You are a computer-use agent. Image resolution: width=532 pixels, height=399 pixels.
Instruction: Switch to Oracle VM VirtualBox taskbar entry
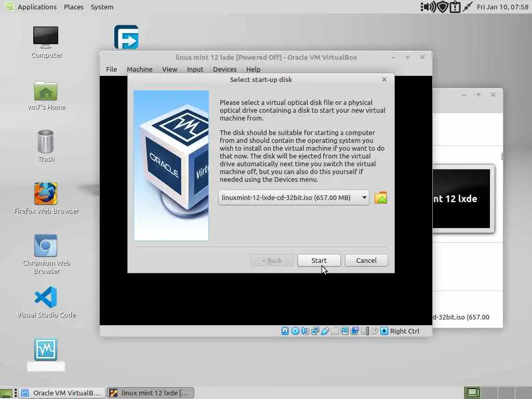62,393
